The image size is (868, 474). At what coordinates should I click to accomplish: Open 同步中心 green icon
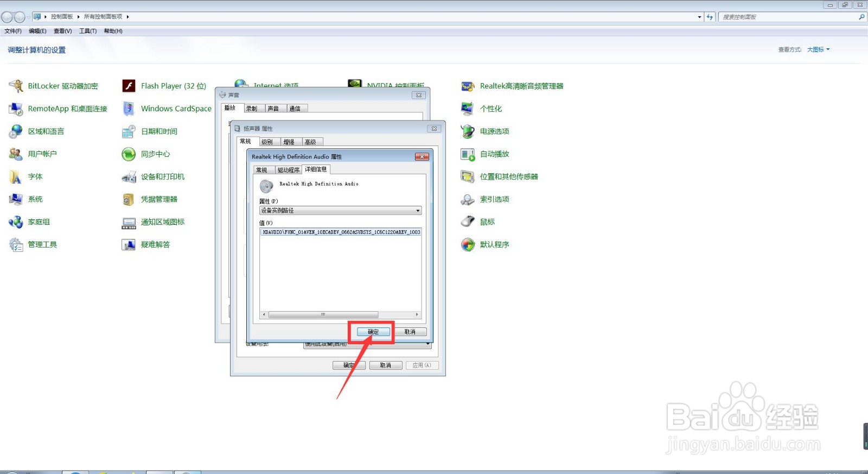pyautogui.click(x=129, y=154)
